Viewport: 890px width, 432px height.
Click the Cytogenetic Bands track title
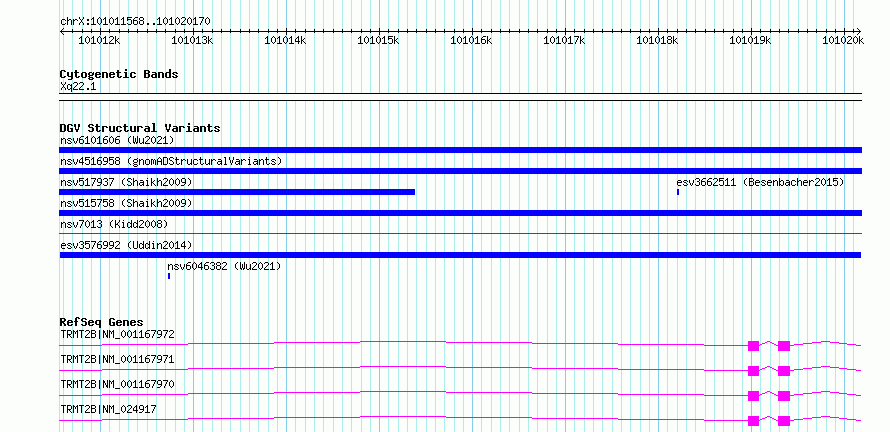(119, 74)
